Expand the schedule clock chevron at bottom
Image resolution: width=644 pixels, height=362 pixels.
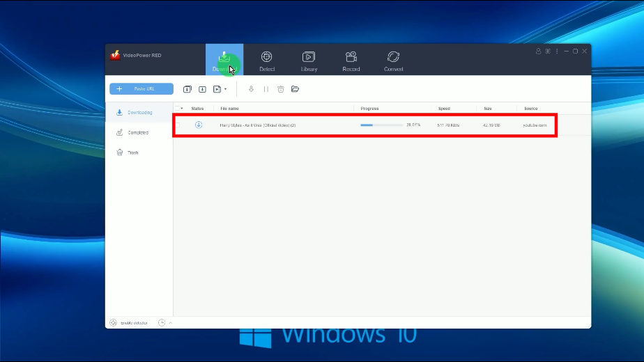171,322
